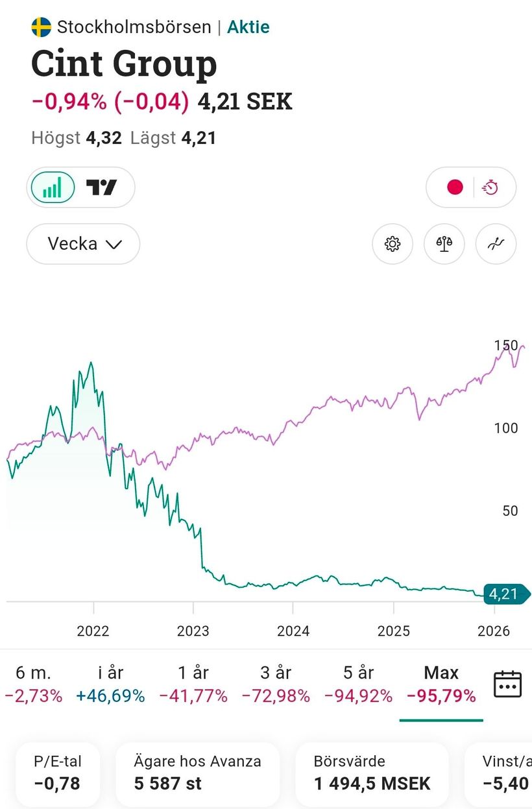
Task: Select the 6 m. period tab
Action: (33, 684)
